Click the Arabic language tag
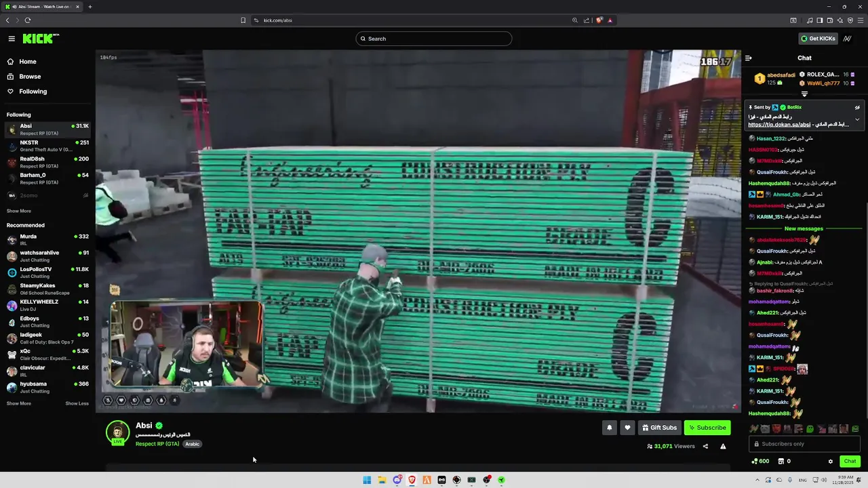The height and width of the screenshot is (488, 868). click(x=193, y=444)
